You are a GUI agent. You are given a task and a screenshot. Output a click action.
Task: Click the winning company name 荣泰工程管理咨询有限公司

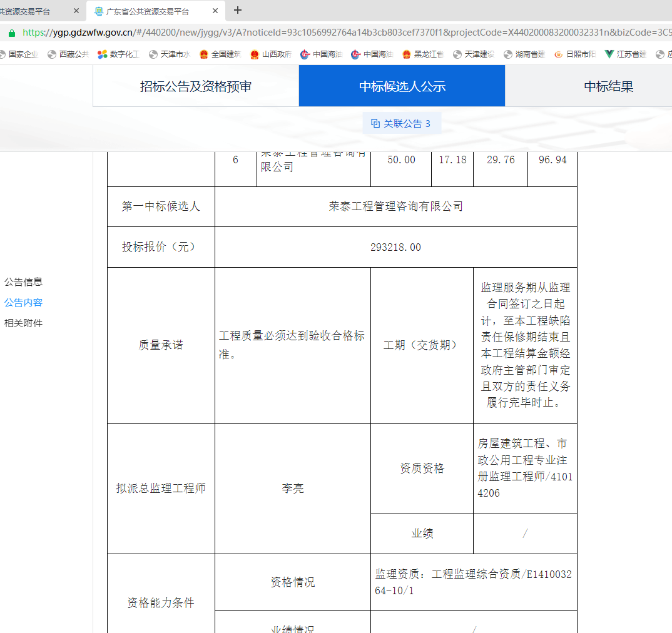(395, 206)
